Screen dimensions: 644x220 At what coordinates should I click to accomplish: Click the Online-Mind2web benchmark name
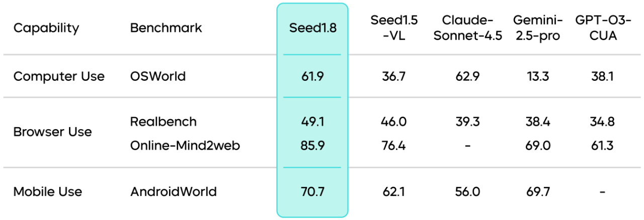click(x=185, y=146)
